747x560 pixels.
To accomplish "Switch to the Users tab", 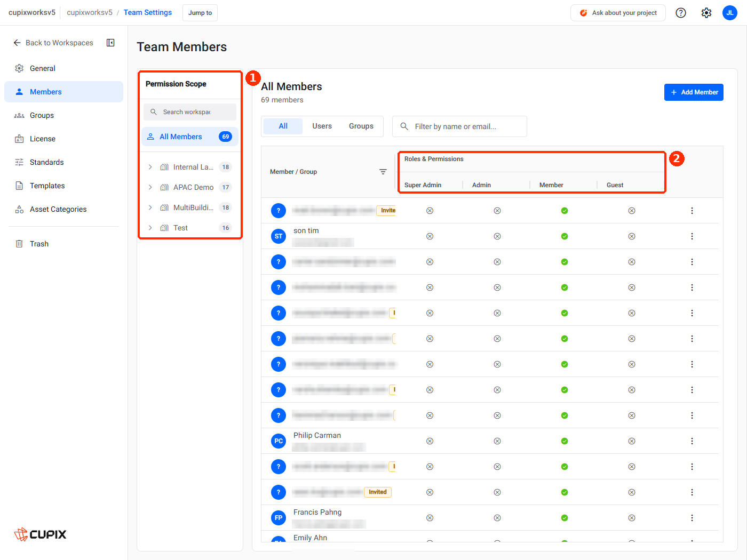I will point(322,126).
